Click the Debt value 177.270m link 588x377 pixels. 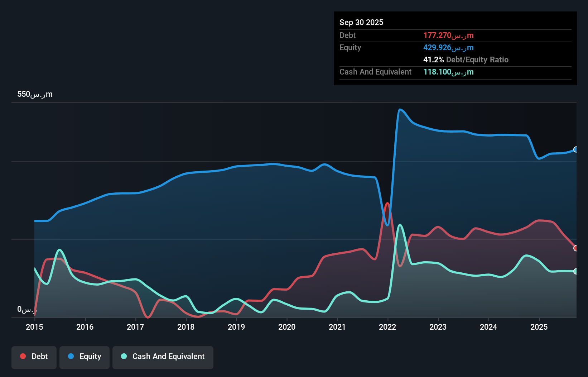[449, 35]
